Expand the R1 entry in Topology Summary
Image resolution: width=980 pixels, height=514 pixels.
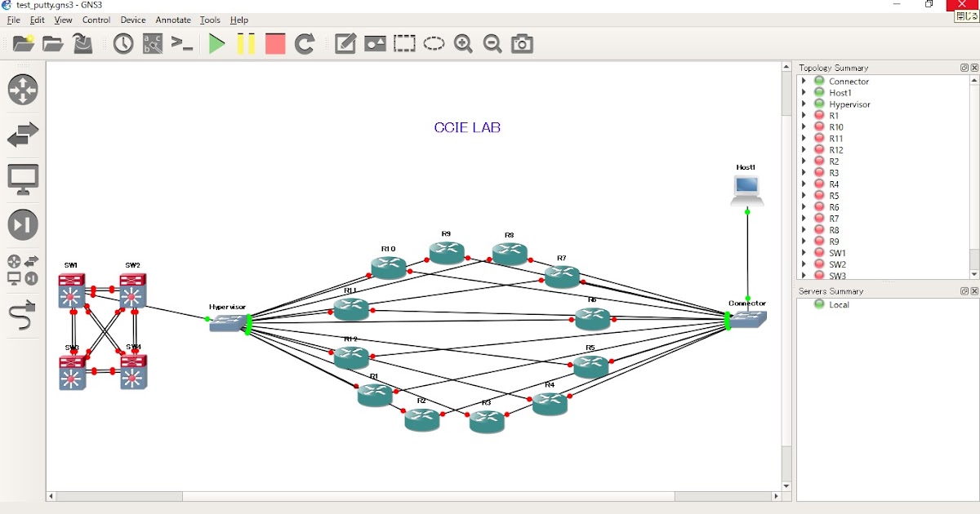(x=804, y=115)
